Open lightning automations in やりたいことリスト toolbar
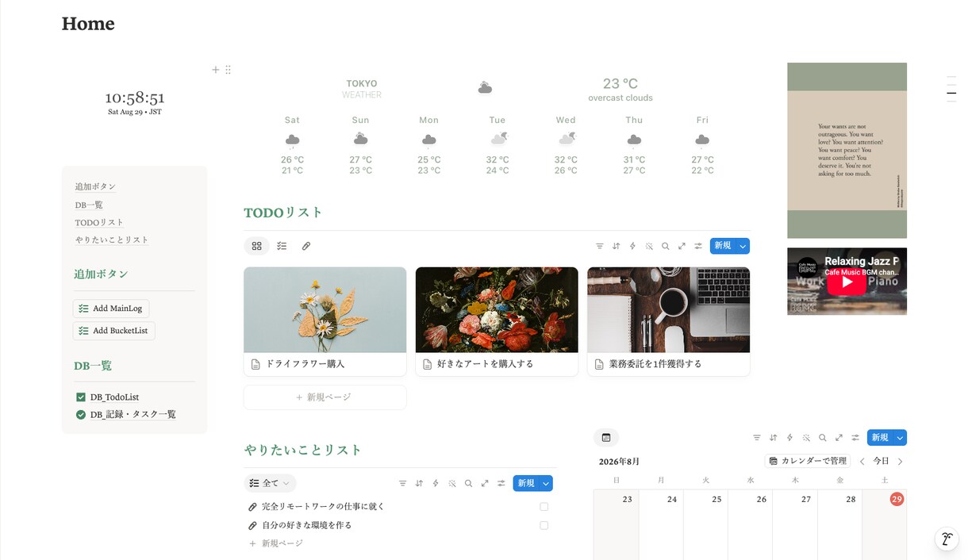Viewport: 968px width, 560px height. [436, 483]
